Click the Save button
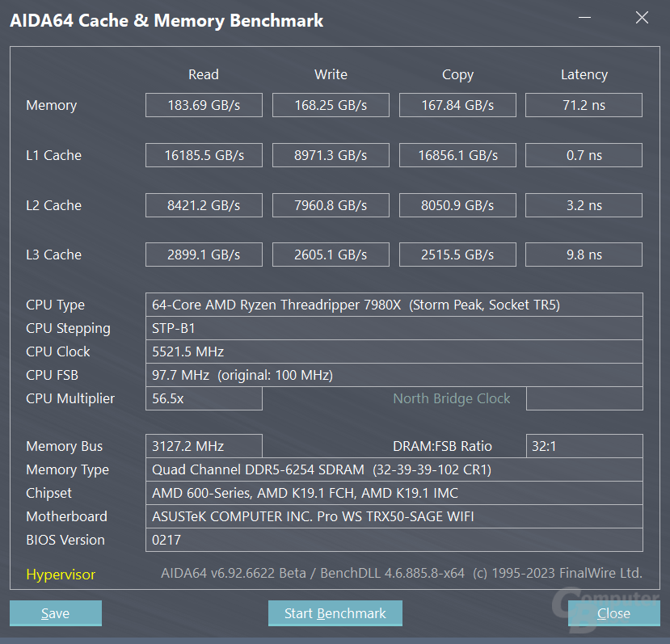The width and height of the screenshot is (670, 644). [56, 613]
